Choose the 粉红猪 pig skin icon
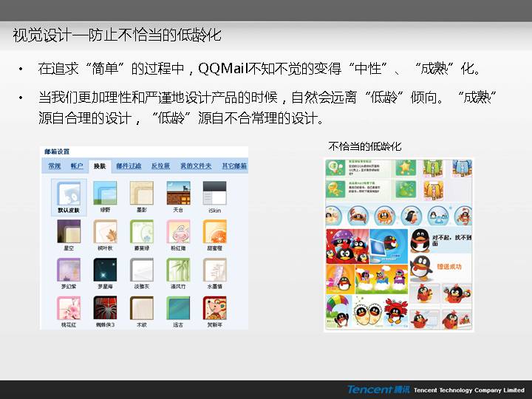 coord(177,232)
